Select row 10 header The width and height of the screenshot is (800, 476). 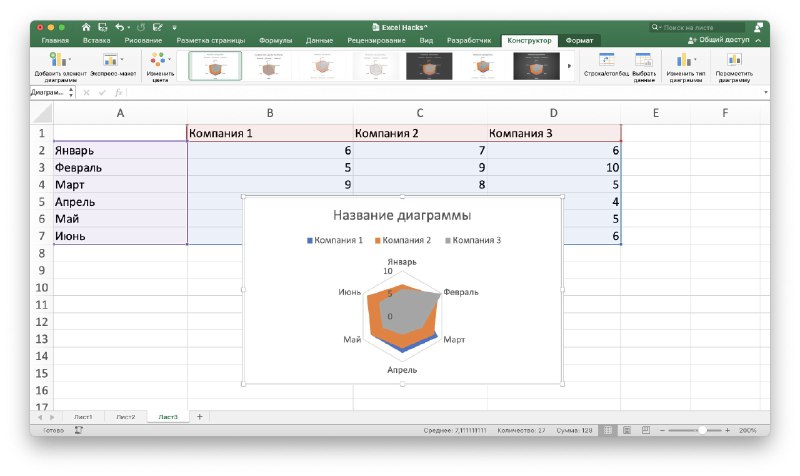(42, 287)
